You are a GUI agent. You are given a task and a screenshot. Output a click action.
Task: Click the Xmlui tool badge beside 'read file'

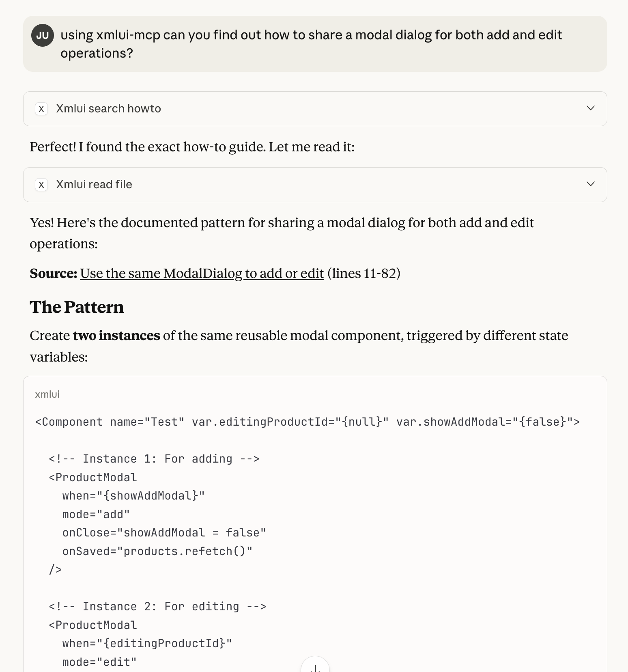[x=41, y=185]
